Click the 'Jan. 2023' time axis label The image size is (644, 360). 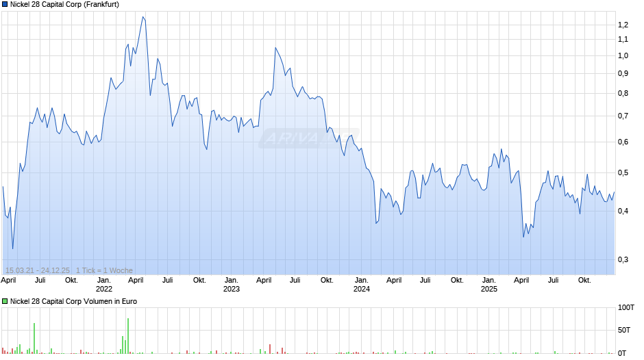[x=232, y=285]
